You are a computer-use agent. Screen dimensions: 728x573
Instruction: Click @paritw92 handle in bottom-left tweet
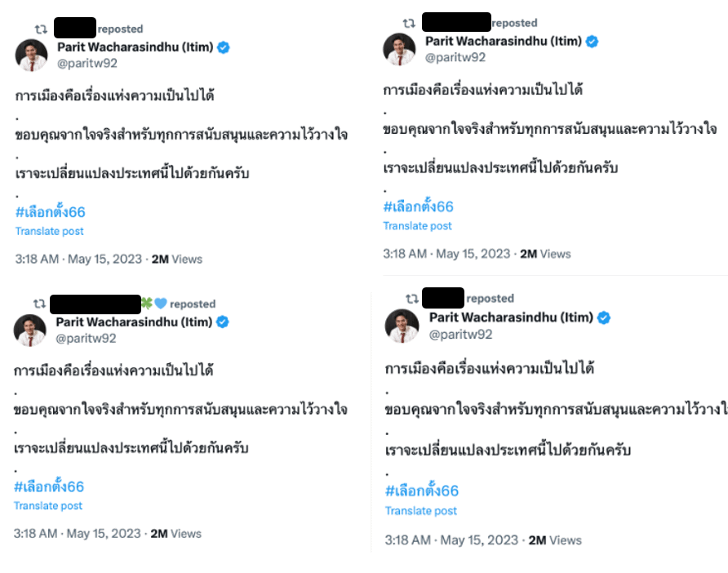pyautogui.click(x=86, y=339)
